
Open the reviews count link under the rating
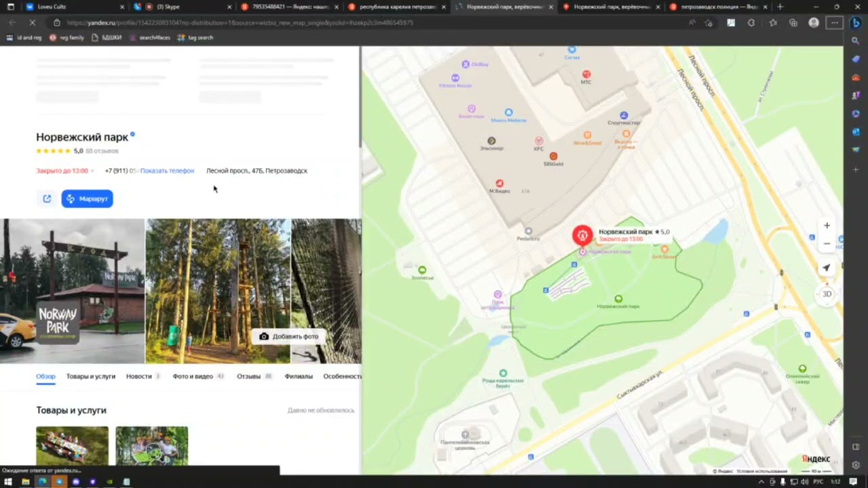pos(102,151)
